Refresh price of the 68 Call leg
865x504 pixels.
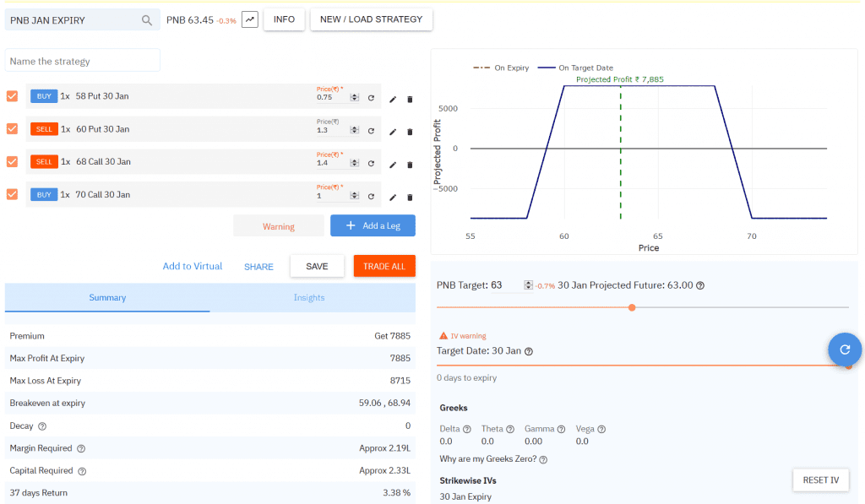371,164
